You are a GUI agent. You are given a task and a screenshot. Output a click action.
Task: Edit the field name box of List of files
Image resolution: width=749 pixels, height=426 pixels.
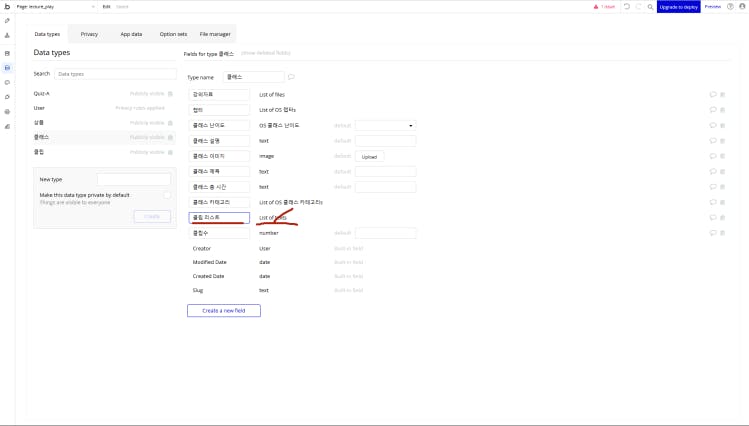point(219,95)
